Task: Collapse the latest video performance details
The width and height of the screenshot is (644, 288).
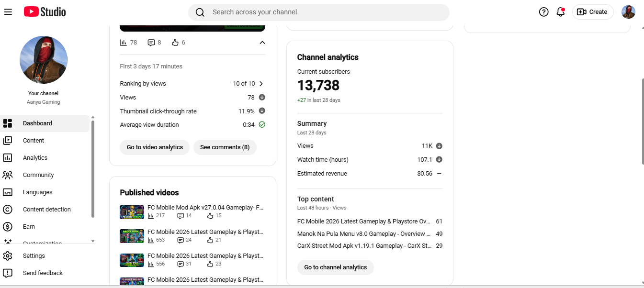Action: pyautogui.click(x=262, y=43)
